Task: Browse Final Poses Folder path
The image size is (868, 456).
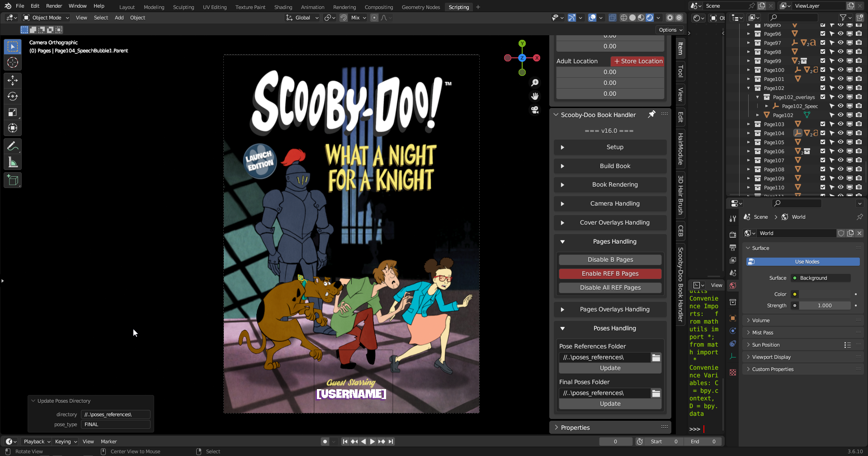Action: pyautogui.click(x=656, y=393)
